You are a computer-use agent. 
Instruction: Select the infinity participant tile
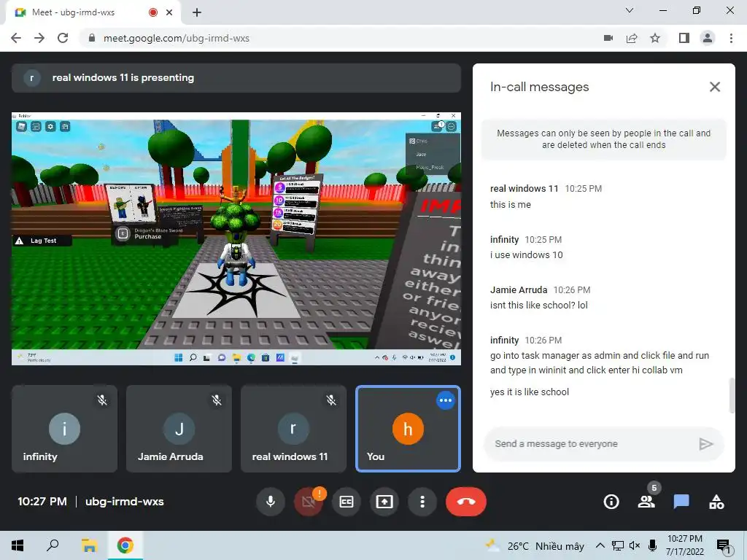pos(64,429)
